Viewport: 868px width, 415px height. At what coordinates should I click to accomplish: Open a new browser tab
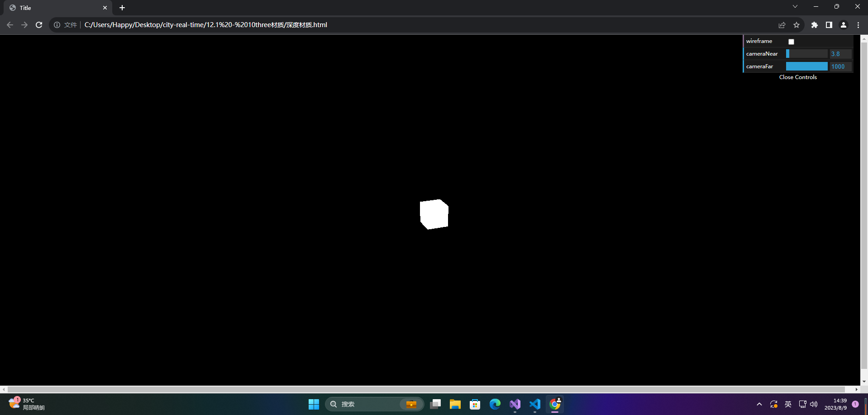(122, 8)
